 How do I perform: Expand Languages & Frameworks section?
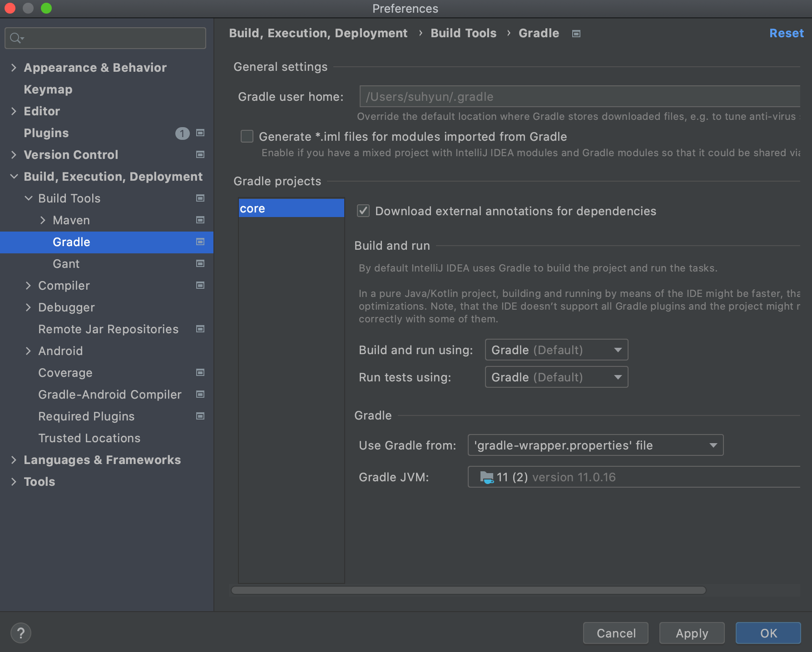click(14, 460)
